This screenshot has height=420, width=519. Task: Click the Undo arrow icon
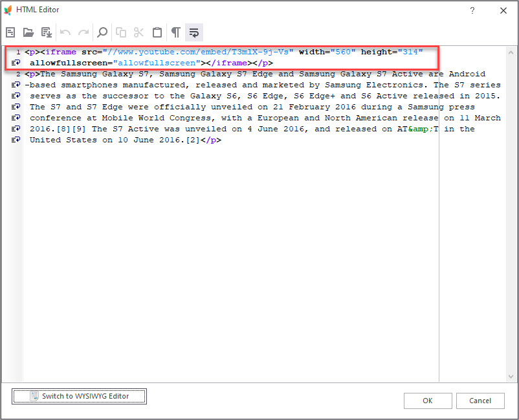coord(65,32)
